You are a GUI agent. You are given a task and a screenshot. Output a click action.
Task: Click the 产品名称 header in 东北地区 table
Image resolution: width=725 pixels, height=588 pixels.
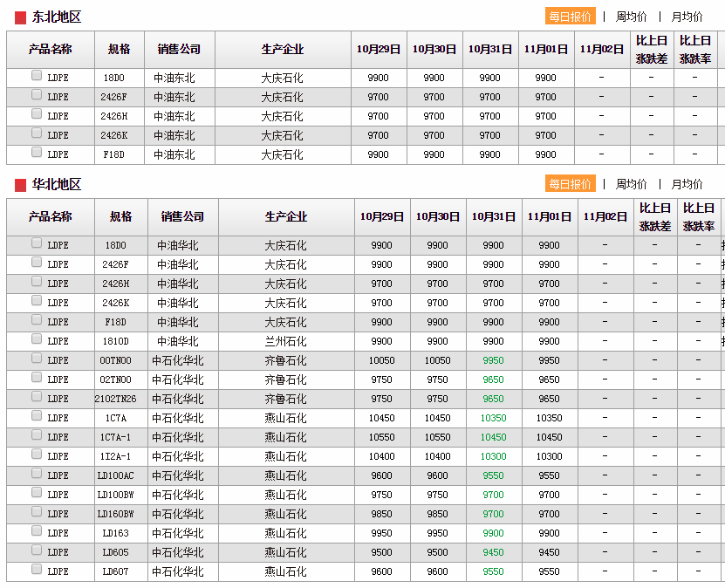point(51,50)
